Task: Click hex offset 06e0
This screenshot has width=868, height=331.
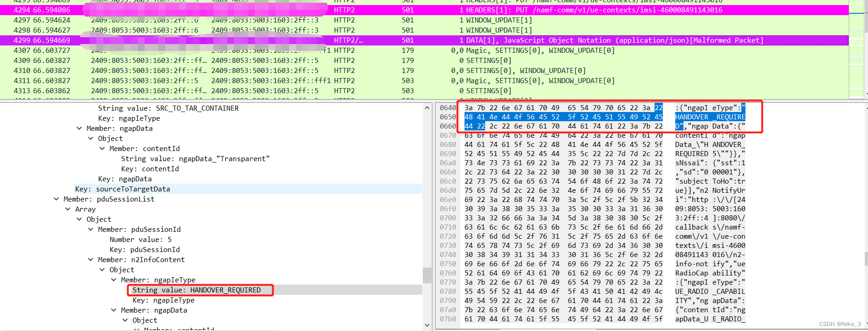Action: tap(448, 200)
